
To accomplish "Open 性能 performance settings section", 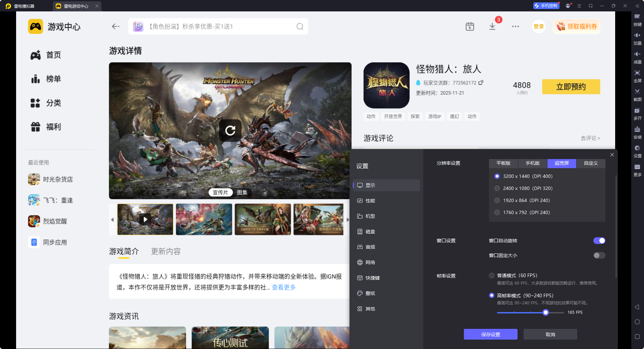I will pos(386,201).
